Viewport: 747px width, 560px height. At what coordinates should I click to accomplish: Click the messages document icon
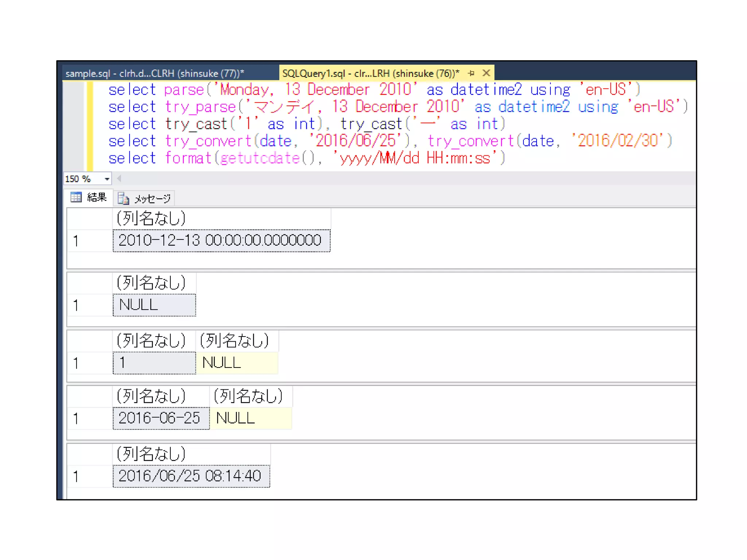point(123,199)
